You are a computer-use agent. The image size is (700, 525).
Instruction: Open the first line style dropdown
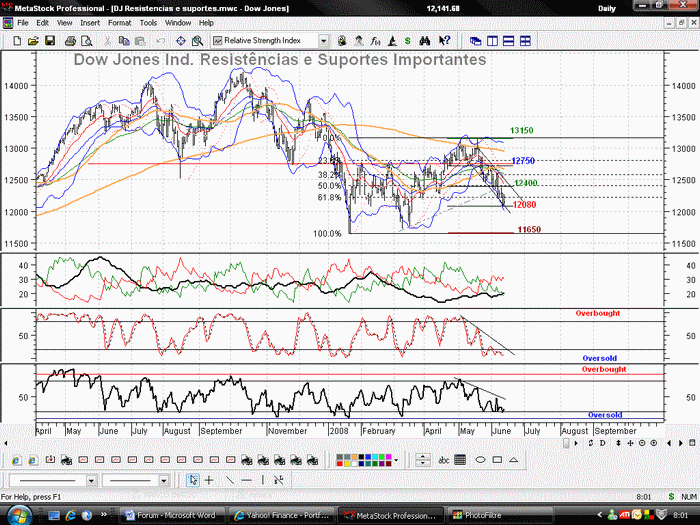tap(91, 481)
